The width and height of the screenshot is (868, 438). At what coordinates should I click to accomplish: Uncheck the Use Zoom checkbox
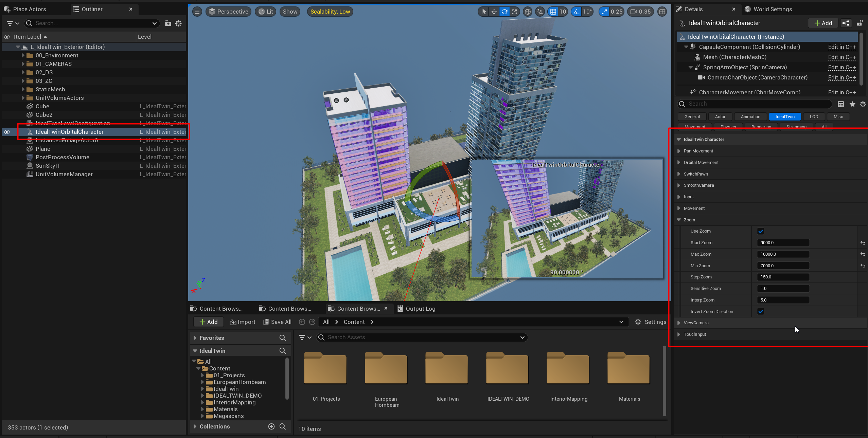click(761, 231)
